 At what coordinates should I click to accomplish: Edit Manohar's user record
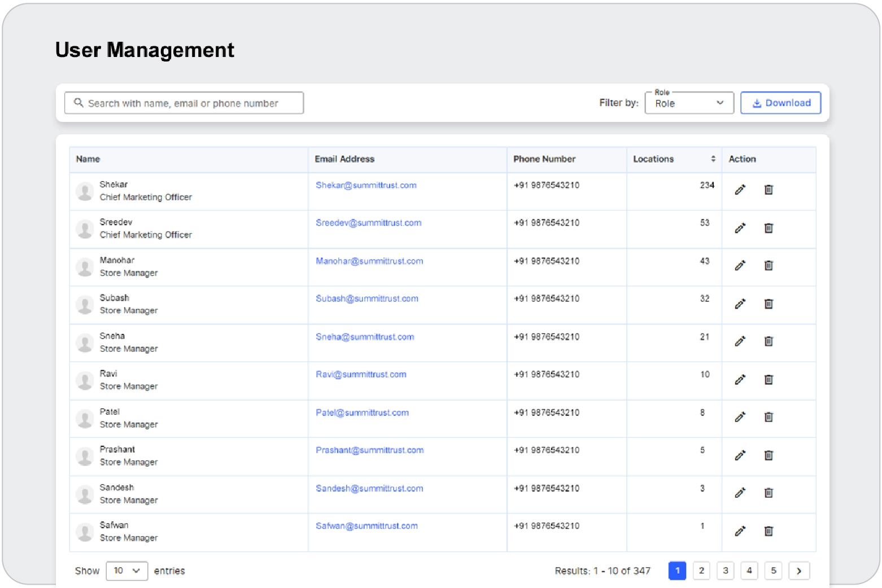[x=740, y=266]
